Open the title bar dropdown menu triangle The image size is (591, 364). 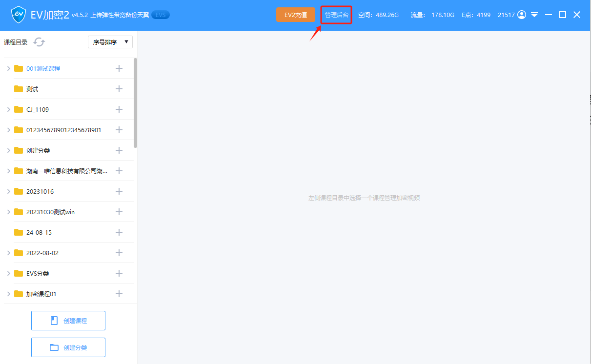click(x=534, y=15)
